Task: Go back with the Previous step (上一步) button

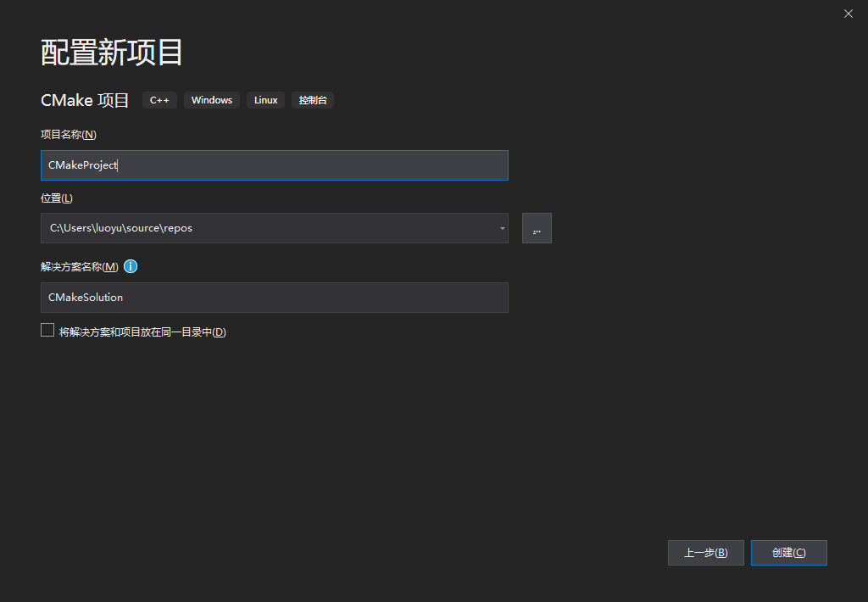Action: click(706, 553)
